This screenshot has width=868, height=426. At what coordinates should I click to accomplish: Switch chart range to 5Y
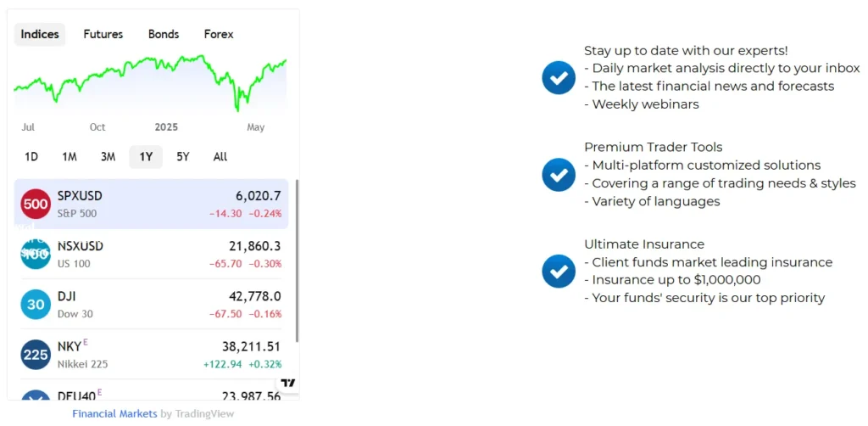183,157
